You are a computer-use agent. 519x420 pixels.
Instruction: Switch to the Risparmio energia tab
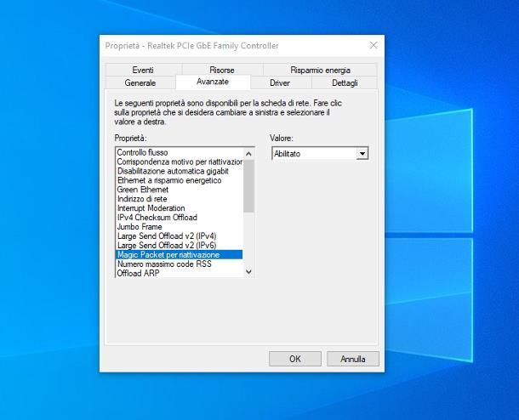[319, 70]
